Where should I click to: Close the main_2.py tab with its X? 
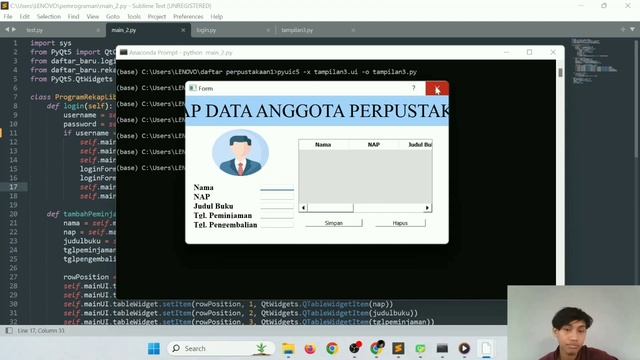(183, 30)
